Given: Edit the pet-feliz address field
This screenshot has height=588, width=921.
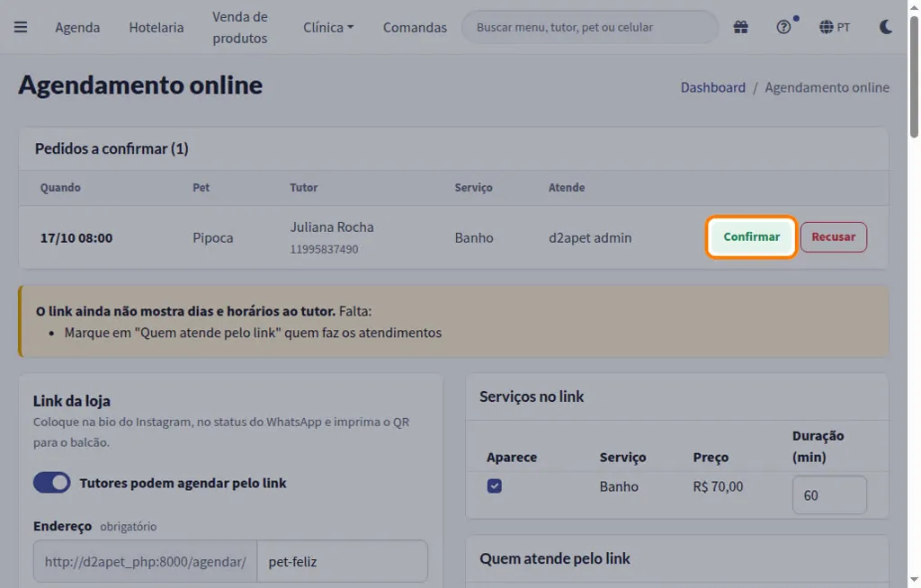Looking at the screenshot, I should pos(343,562).
